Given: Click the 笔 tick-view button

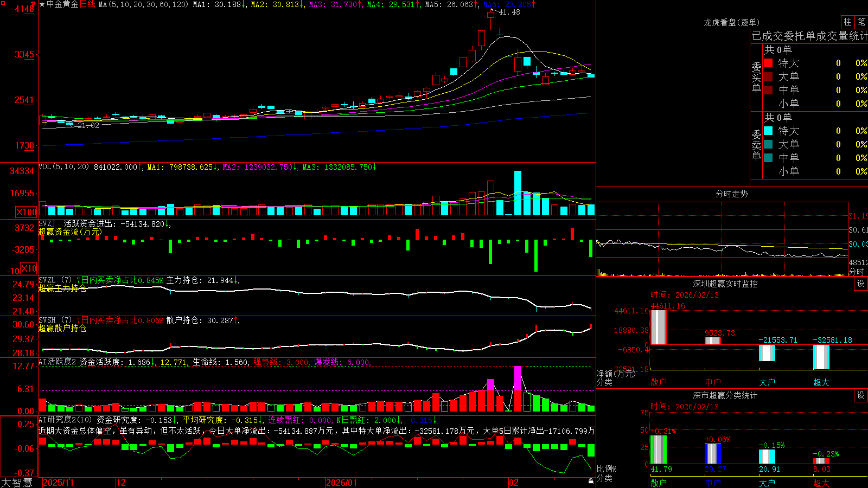Looking at the screenshot, I should [861, 22].
